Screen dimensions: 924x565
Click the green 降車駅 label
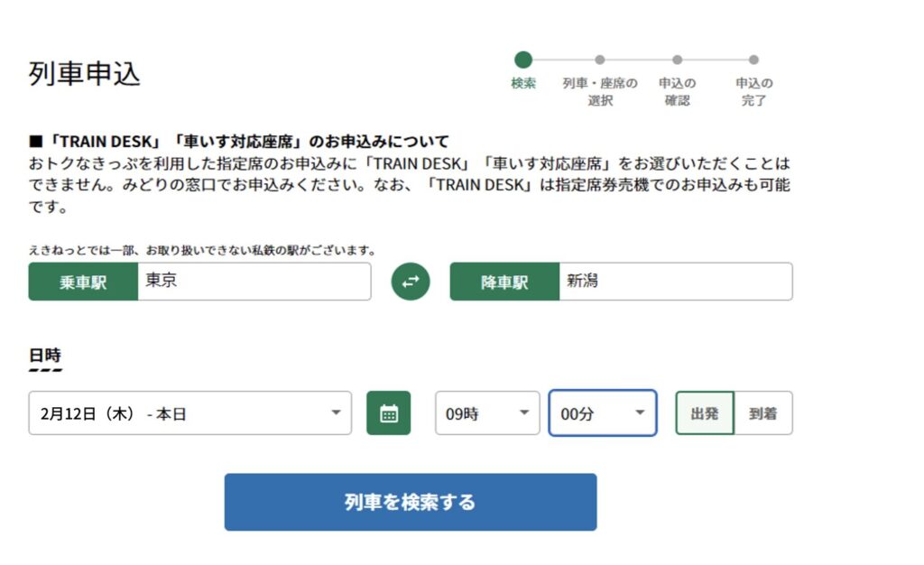[x=504, y=282]
